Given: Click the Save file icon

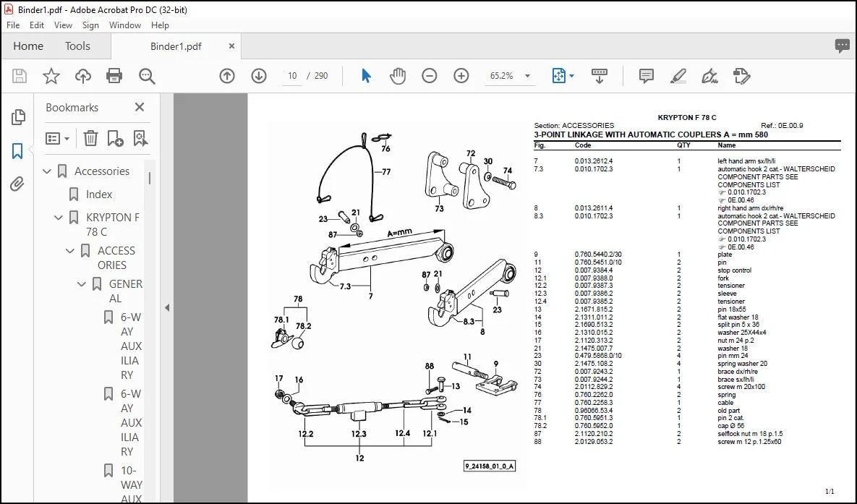Looking at the screenshot, I should click(19, 76).
